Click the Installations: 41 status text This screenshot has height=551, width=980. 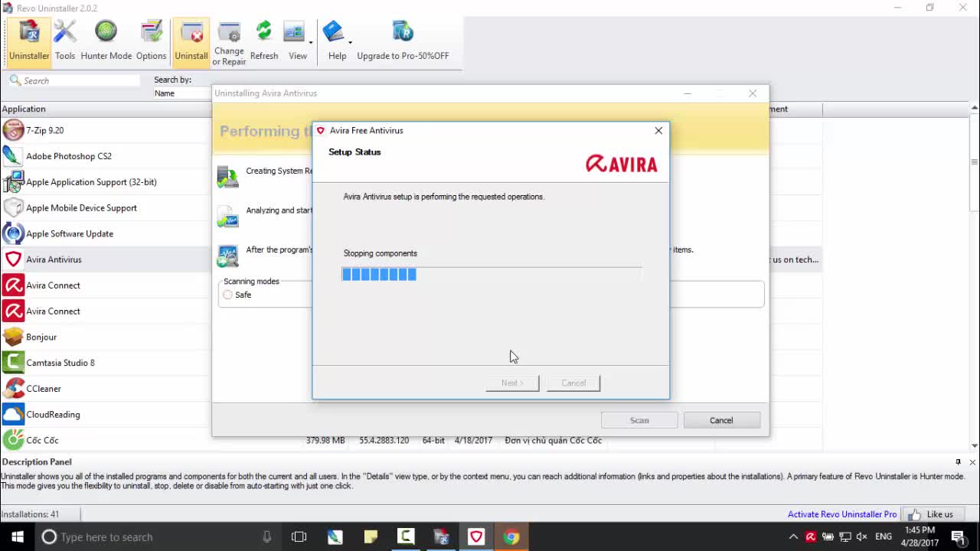31,514
